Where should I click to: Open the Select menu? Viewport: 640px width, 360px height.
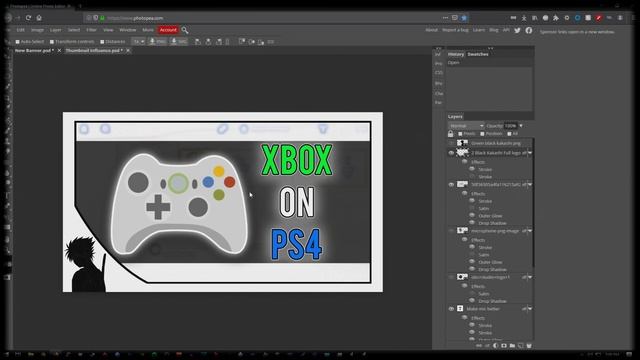pyautogui.click(x=73, y=30)
